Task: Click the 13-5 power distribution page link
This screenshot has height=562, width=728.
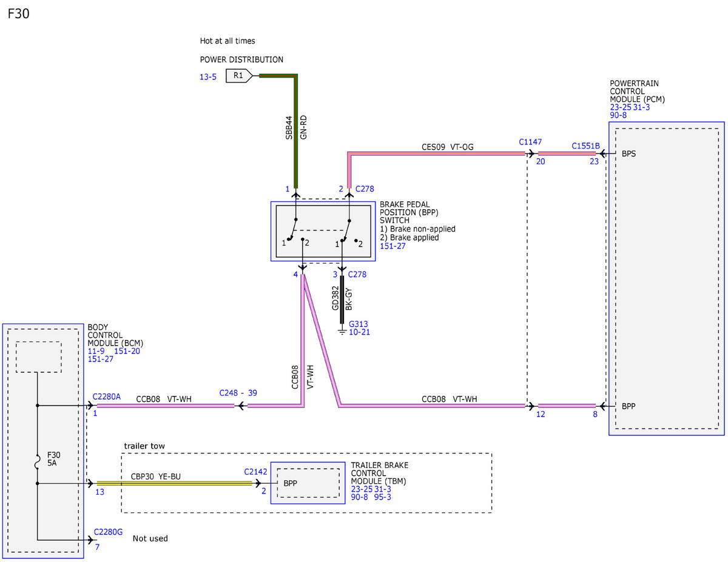Action: click(208, 77)
